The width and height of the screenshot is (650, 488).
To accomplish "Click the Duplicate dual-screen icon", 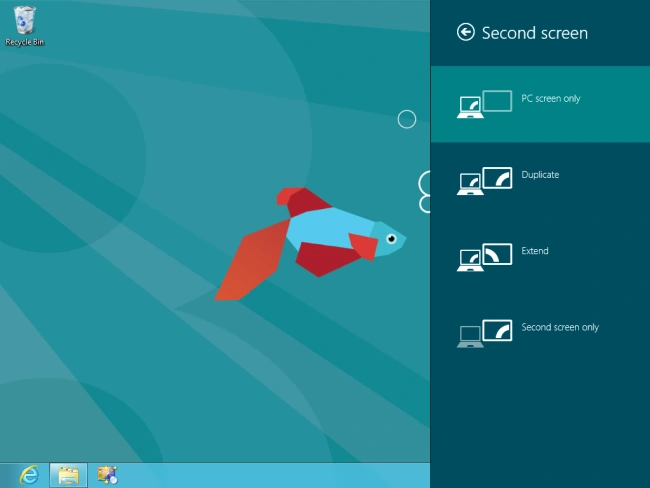I will pos(484,180).
